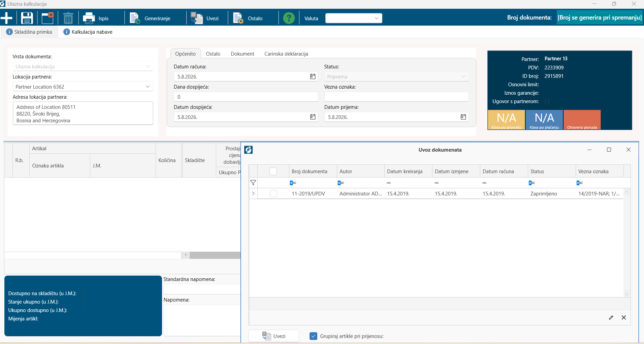Click Otvoreno ponuda tile

582,120
